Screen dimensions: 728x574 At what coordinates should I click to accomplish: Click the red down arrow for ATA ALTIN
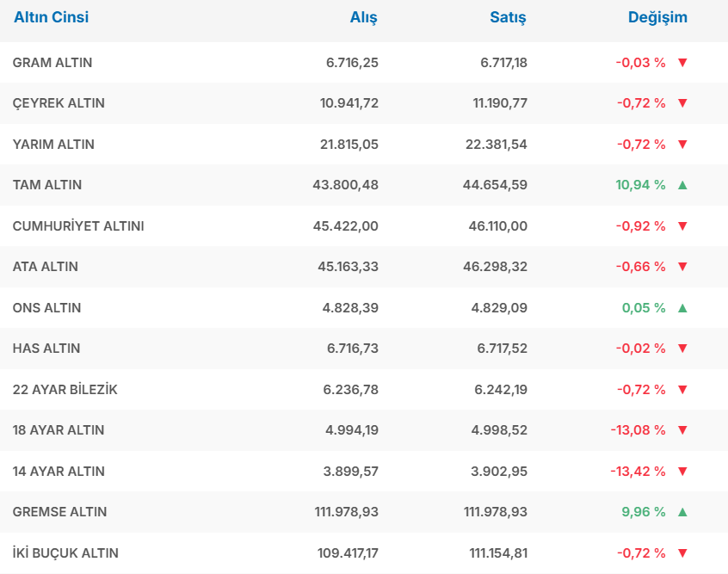(682, 267)
